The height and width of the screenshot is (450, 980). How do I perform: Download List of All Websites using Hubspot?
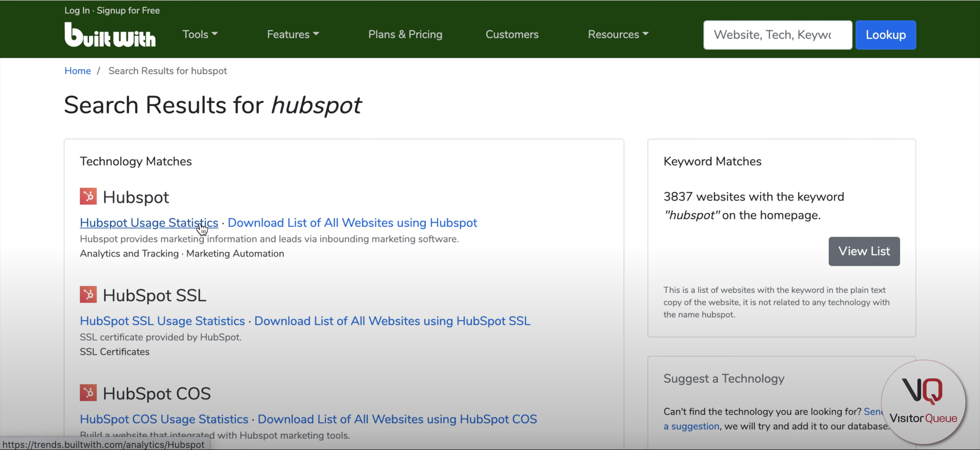click(x=352, y=222)
